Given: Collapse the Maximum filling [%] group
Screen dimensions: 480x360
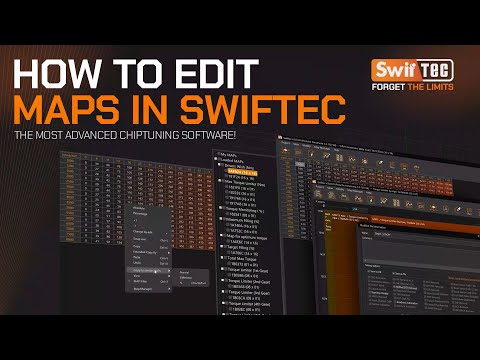Looking at the screenshot, I should pyautogui.click(x=221, y=218).
